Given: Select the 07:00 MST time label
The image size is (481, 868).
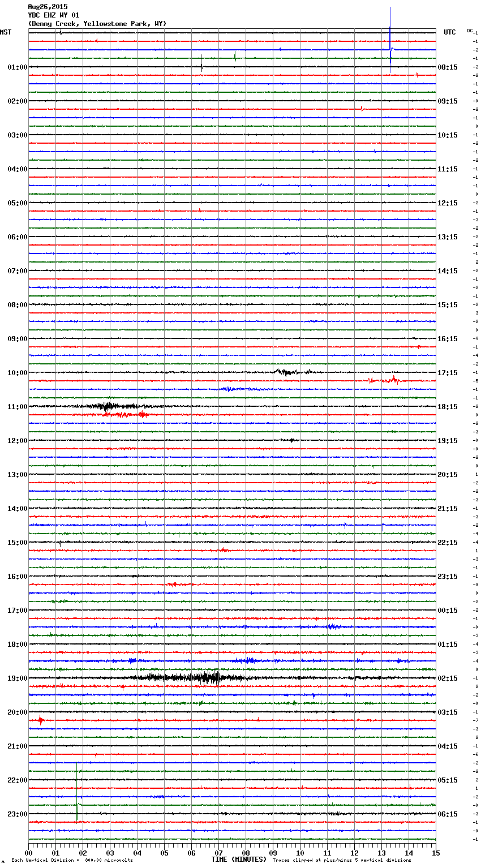Looking at the screenshot, I should 18,271.
